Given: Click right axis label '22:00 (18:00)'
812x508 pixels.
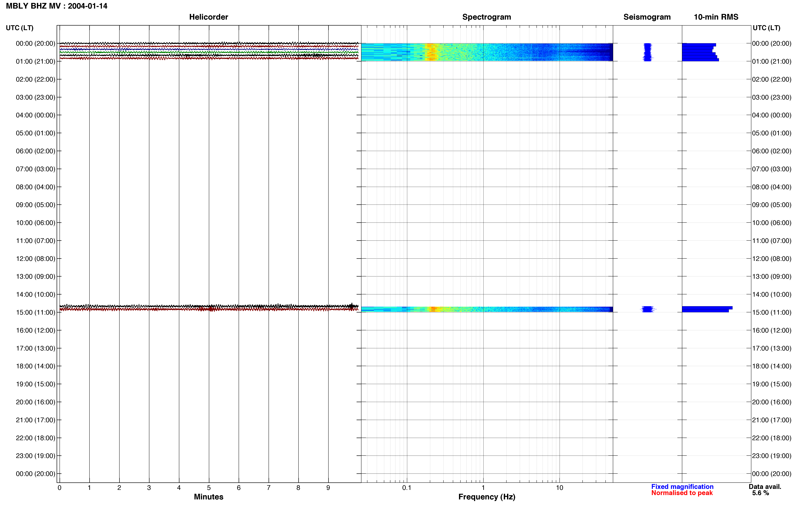Looking at the screenshot, I should [x=772, y=438].
